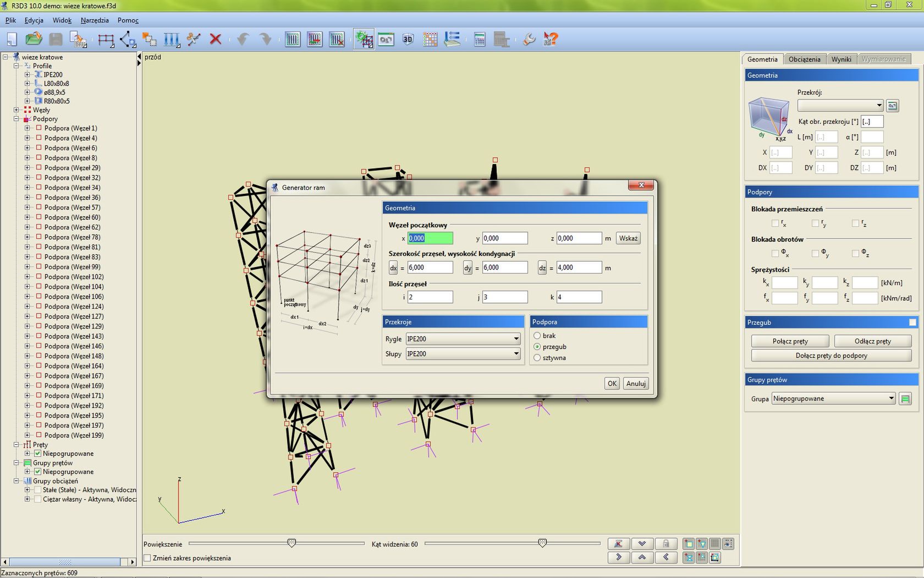The width and height of the screenshot is (924, 578).
Task: Click the copy elements orange squares icon
Action: pos(150,39)
